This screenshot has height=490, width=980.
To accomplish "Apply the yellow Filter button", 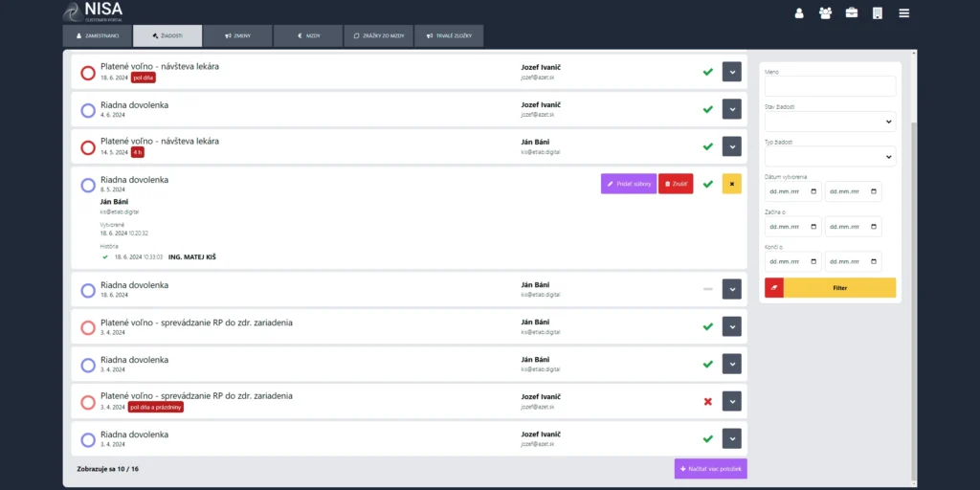I will click(x=839, y=288).
